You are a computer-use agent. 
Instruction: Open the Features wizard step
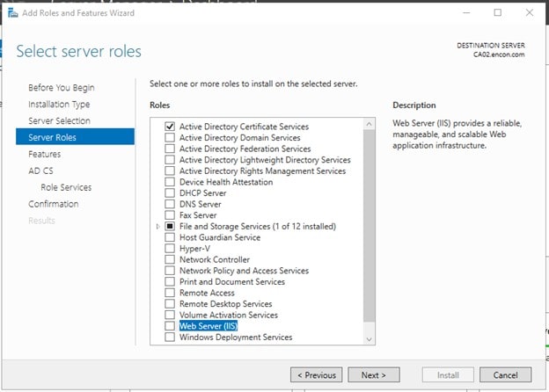coord(44,154)
